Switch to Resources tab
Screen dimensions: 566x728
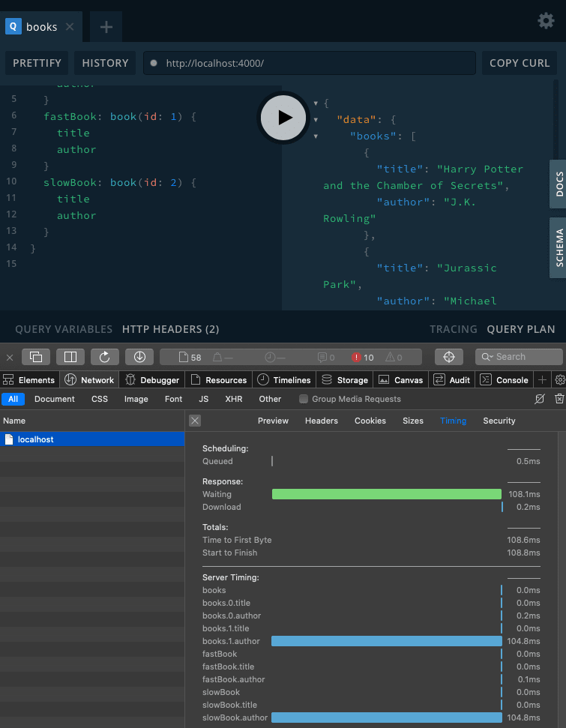tap(219, 380)
